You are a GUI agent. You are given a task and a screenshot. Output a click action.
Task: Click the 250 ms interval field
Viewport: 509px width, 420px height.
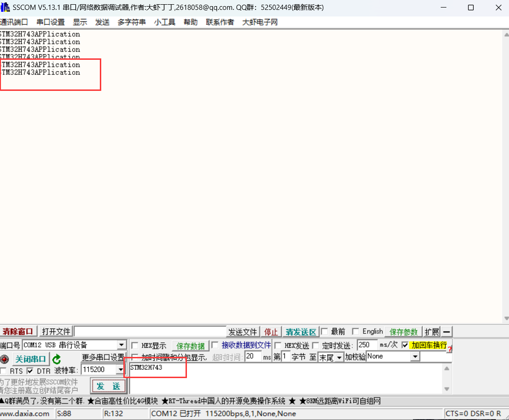point(367,345)
